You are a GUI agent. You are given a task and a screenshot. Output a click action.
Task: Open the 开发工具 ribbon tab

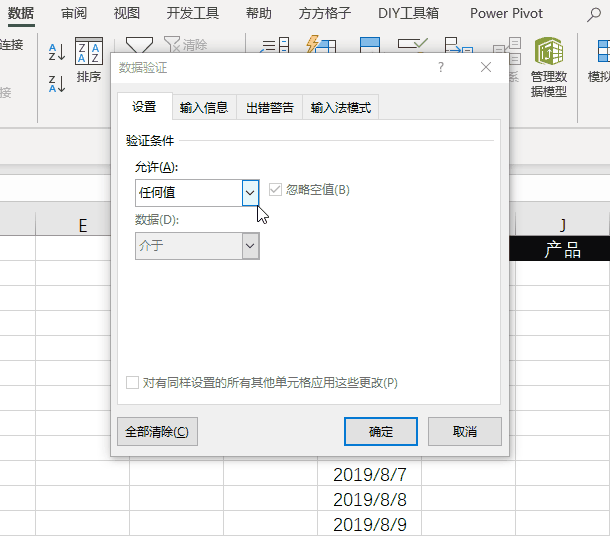pyautogui.click(x=193, y=14)
